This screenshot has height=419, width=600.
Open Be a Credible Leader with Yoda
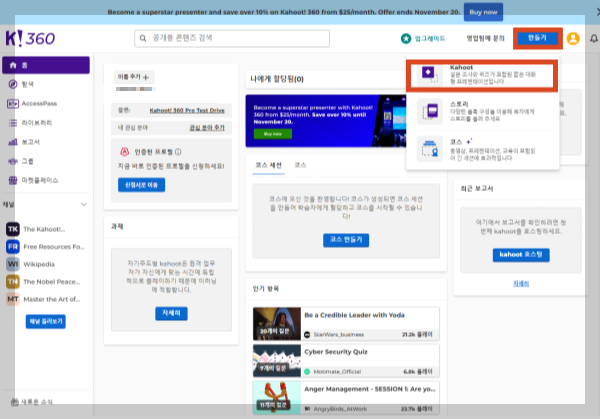click(x=346, y=324)
